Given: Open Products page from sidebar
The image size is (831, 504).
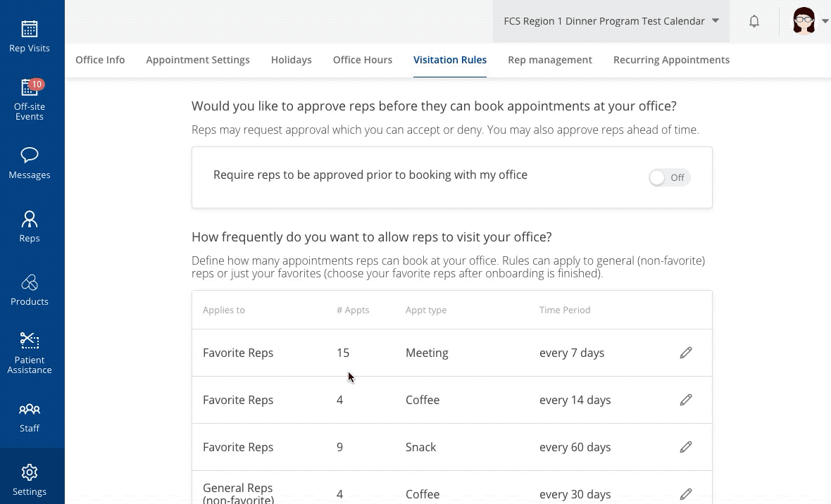Looking at the screenshot, I should coord(30,290).
